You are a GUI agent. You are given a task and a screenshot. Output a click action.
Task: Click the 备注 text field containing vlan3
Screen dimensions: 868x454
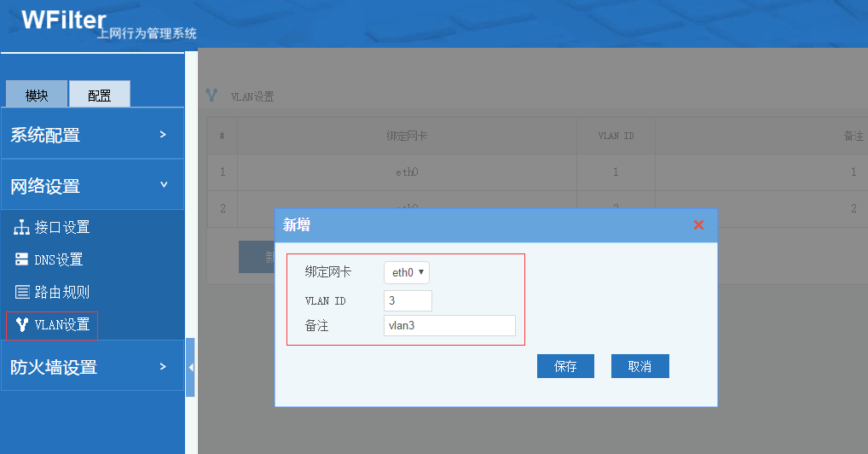(x=449, y=326)
